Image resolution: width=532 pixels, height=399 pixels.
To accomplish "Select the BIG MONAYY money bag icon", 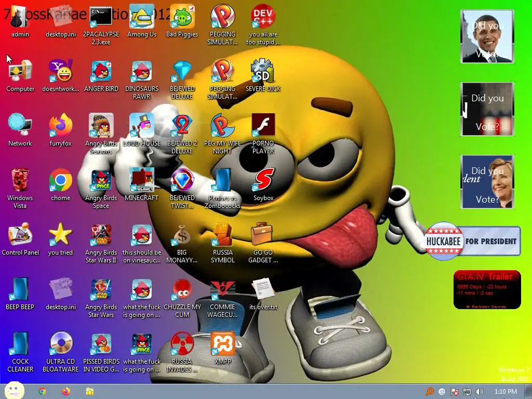I will (x=182, y=234).
